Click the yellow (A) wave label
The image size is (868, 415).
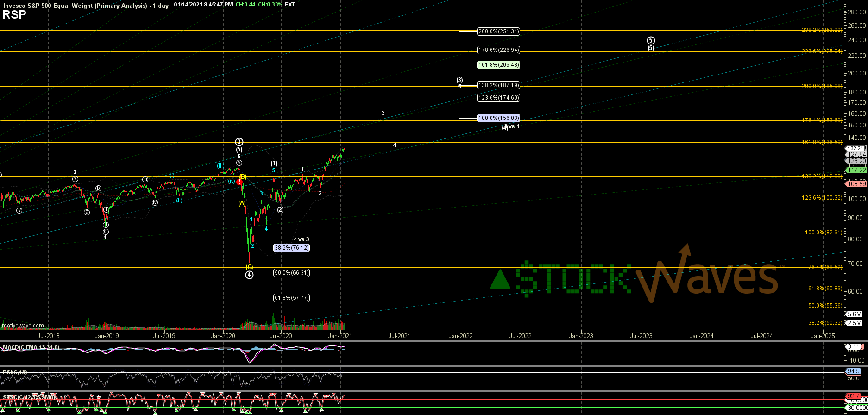coord(242,203)
